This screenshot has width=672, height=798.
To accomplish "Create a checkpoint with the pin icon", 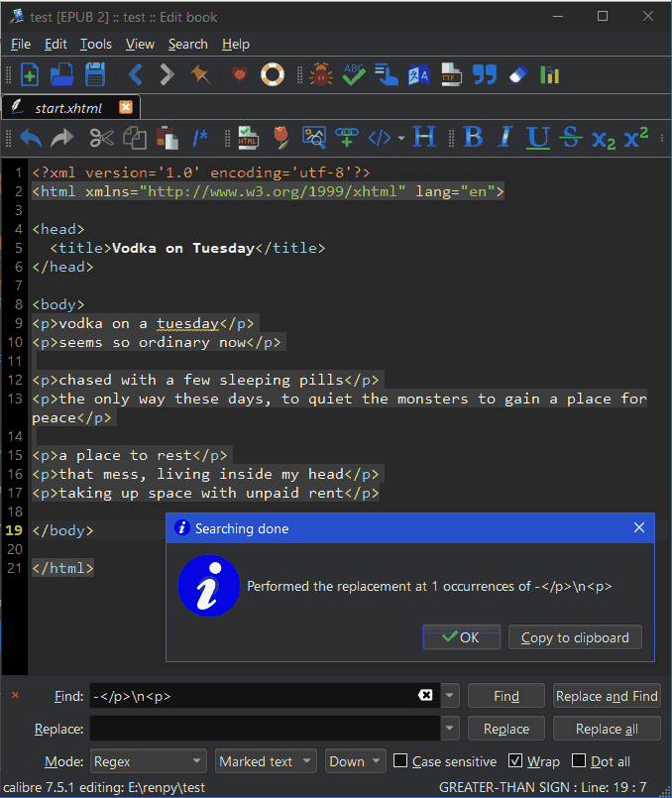I will (200, 74).
